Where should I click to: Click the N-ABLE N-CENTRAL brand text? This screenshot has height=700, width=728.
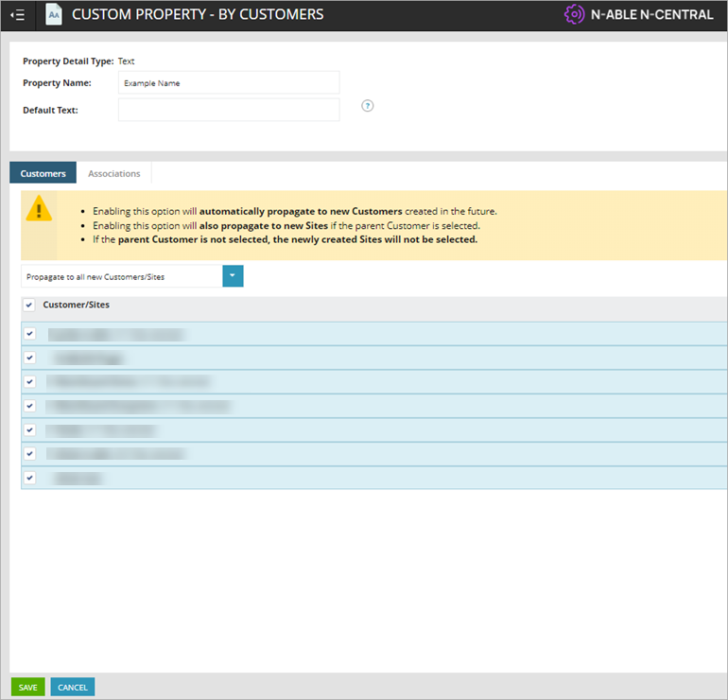651,14
